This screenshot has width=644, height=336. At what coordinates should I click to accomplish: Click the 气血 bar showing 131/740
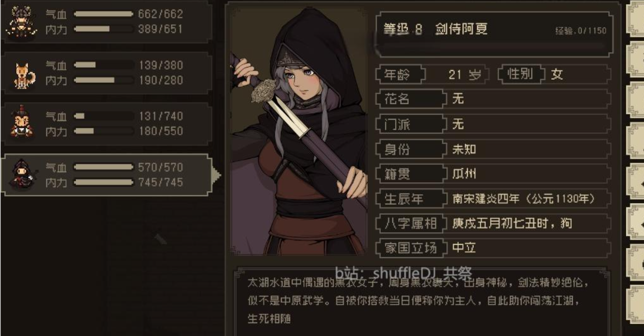click(x=103, y=116)
